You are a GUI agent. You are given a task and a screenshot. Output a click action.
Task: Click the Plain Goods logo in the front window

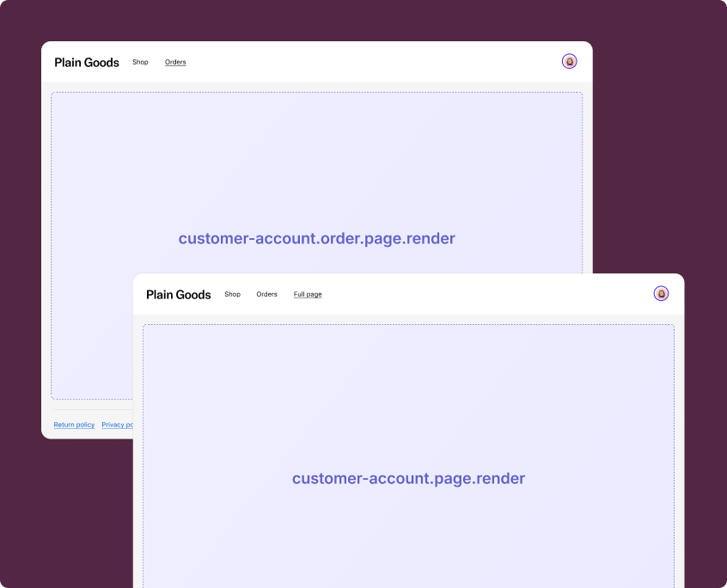[179, 295]
